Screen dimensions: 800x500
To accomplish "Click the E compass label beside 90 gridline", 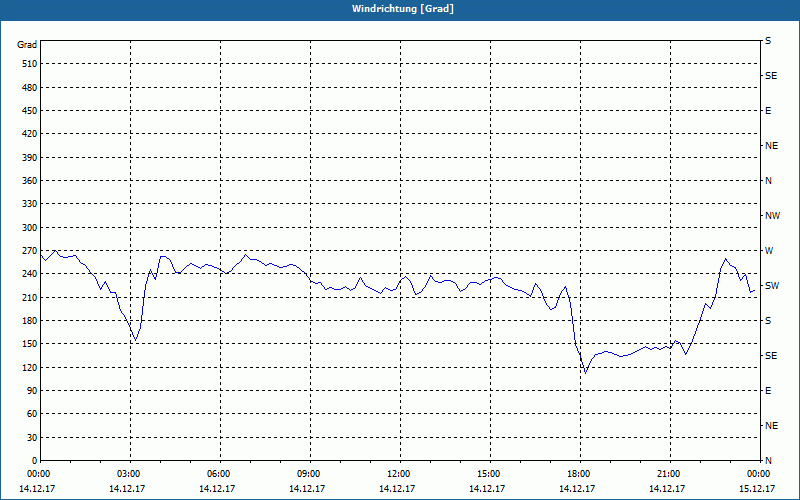I will (x=768, y=390).
